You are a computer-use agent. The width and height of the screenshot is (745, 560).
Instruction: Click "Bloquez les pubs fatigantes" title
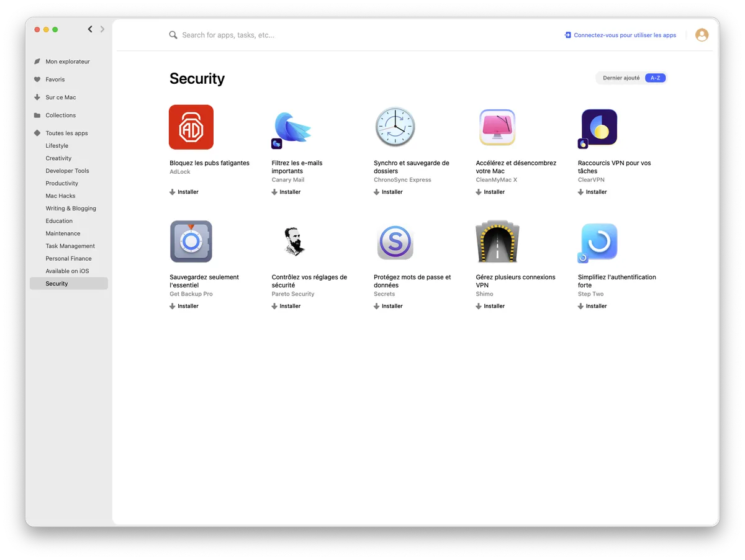209,163
